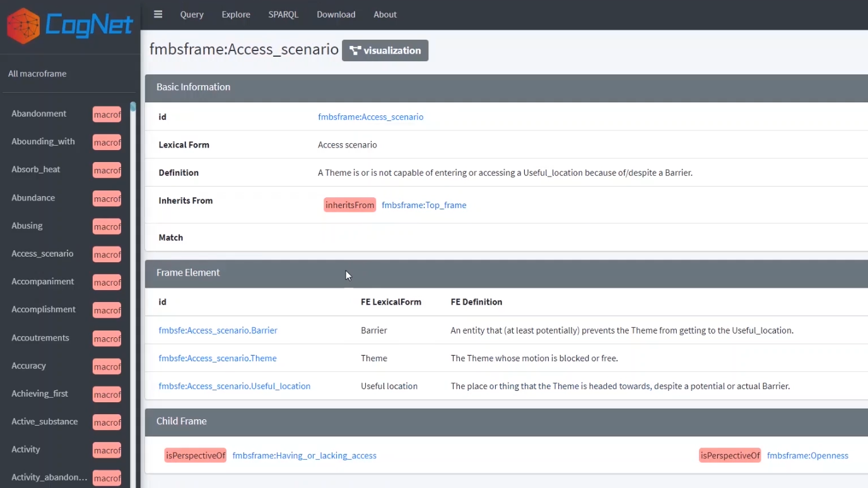Open the Explore menu

(x=236, y=15)
